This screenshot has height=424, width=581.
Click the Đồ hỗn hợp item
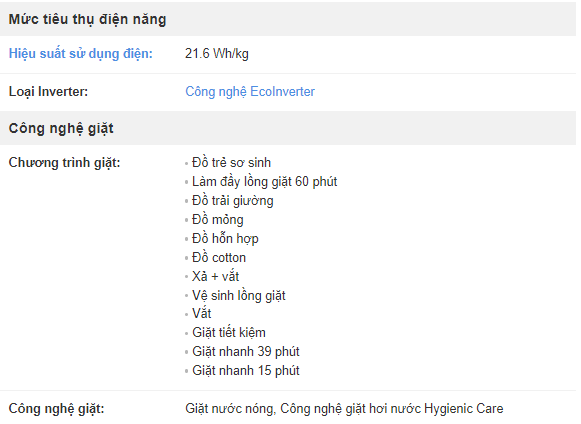click(x=225, y=238)
